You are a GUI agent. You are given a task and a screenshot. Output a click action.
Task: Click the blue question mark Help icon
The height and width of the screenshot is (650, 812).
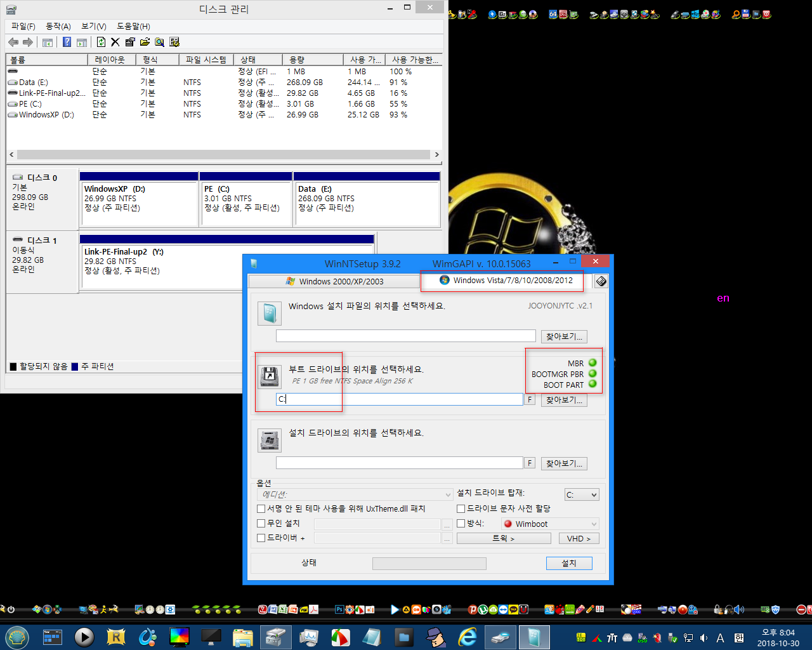click(x=67, y=42)
